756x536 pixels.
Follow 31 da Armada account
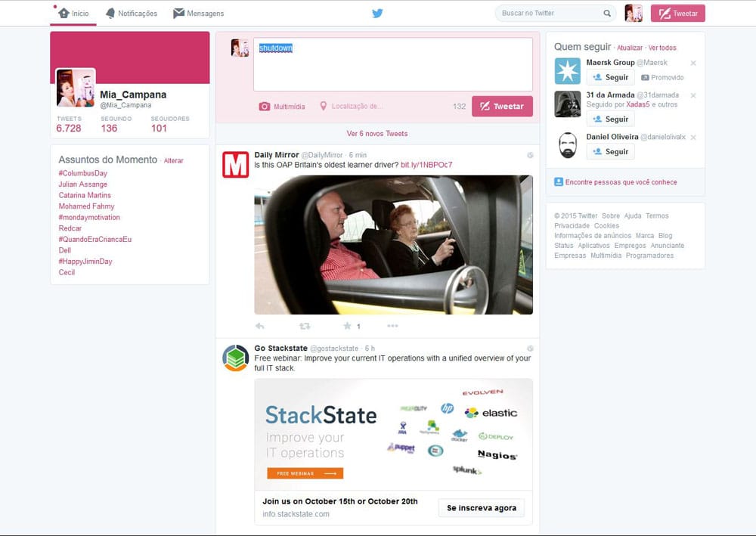(x=610, y=119)
